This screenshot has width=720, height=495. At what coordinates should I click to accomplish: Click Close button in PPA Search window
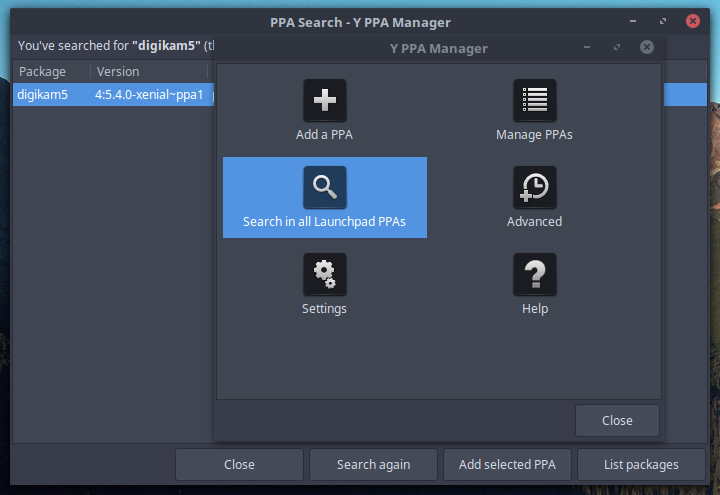pyautogui.click(x=239, y=464)
